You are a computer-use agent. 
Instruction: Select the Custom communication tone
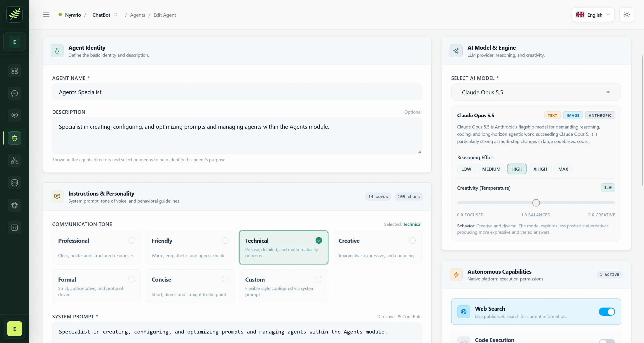[x=283, y=286]
